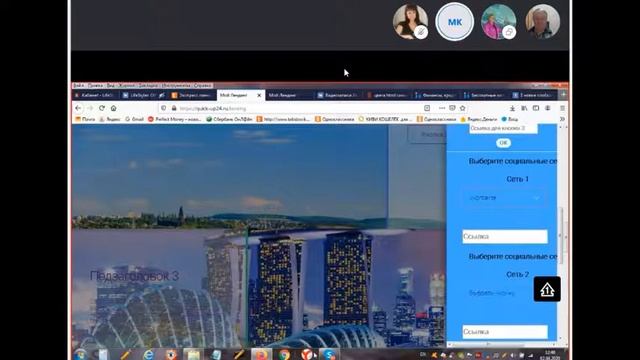Select the third participant avatar with teal background
The image size is (640, 360).
[x=499, y=22]
